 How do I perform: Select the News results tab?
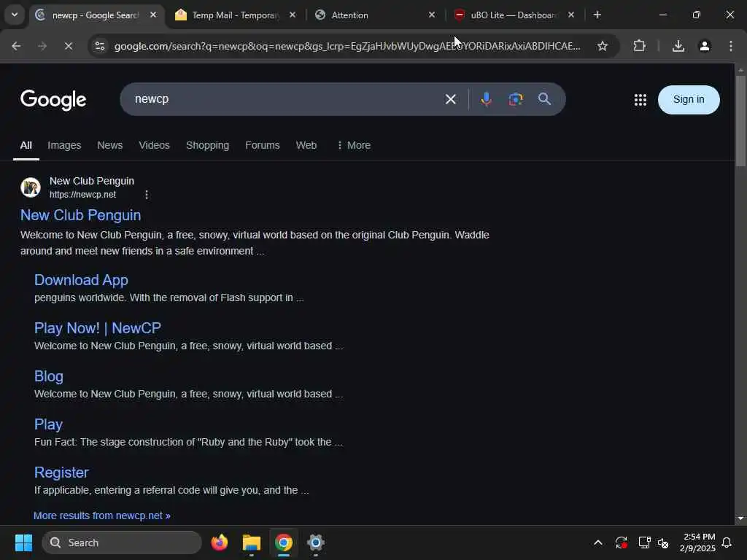110,145
